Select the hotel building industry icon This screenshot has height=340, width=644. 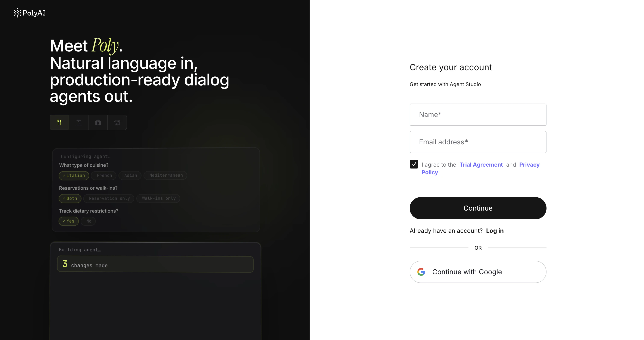coord(78,122)
